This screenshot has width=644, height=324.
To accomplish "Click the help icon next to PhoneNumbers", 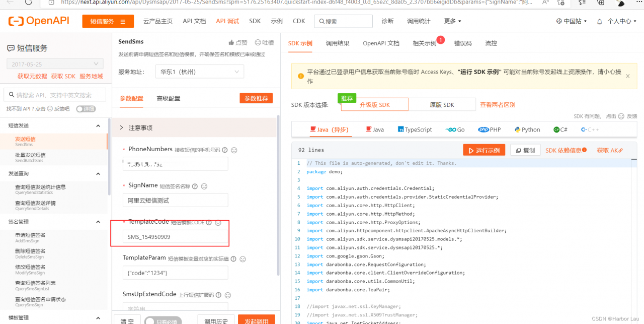I will click(x=225, y=150).
